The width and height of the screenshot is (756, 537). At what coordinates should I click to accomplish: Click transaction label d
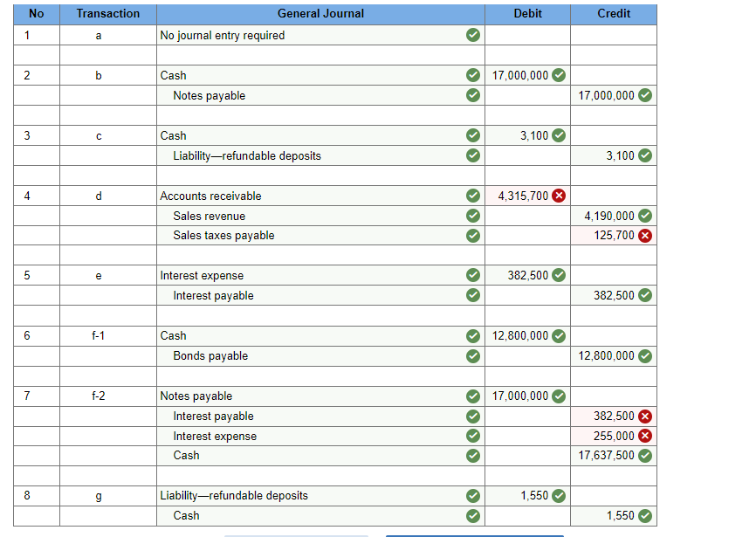[x=99, y=196]
